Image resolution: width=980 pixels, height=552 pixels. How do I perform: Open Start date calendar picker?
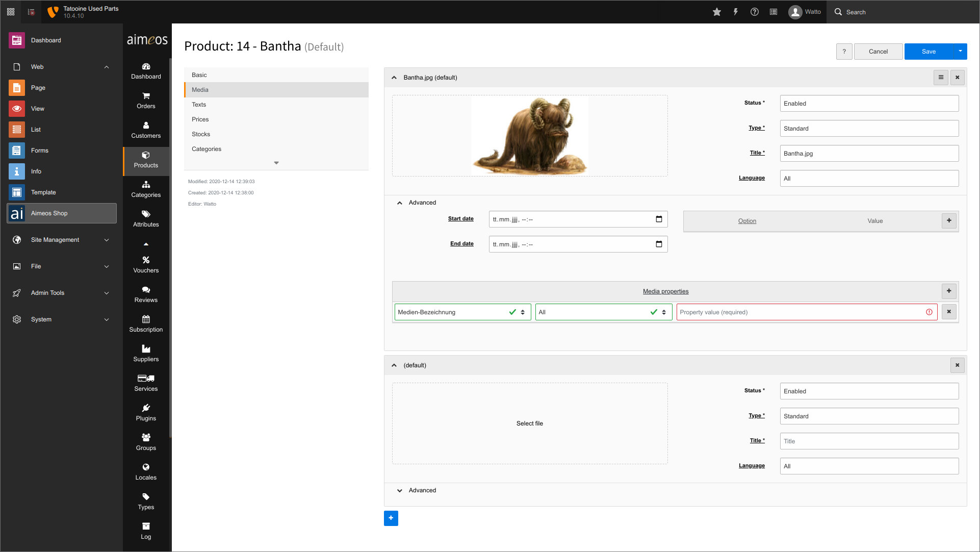tap(659, 219)
